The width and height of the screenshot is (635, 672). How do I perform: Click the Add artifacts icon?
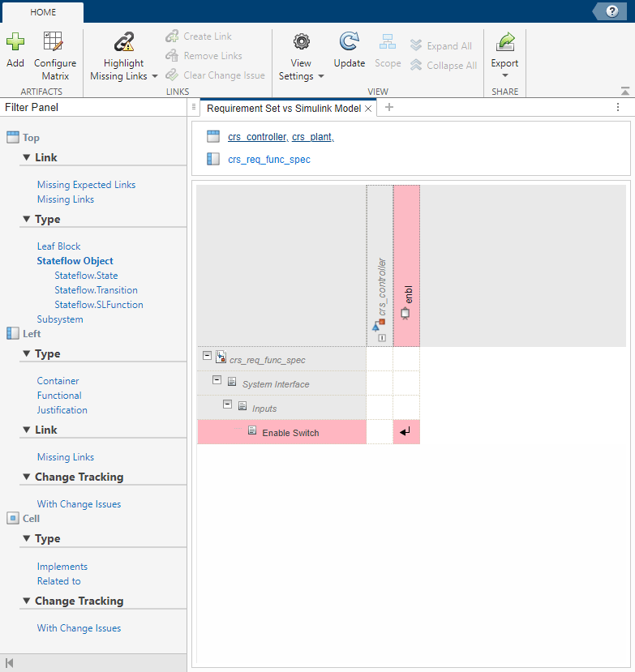point(15,41)
